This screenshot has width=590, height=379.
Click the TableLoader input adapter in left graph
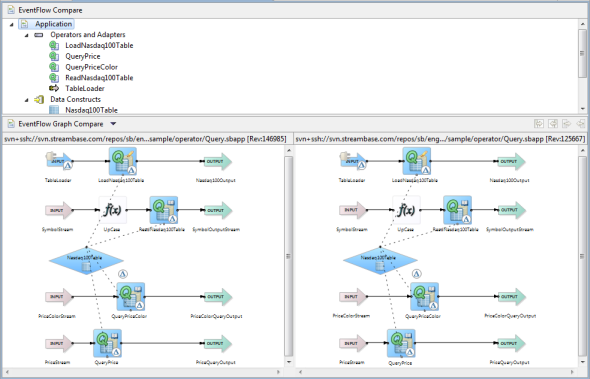pos(59,161)
